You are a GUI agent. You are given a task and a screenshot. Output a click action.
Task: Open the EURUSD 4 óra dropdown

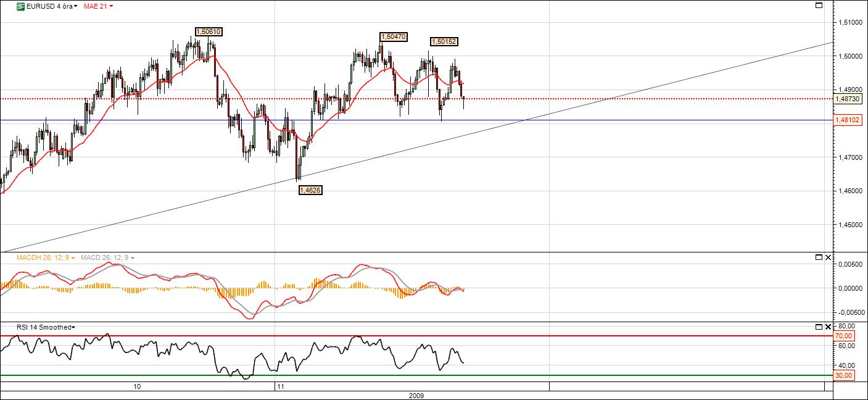(52, 6)
